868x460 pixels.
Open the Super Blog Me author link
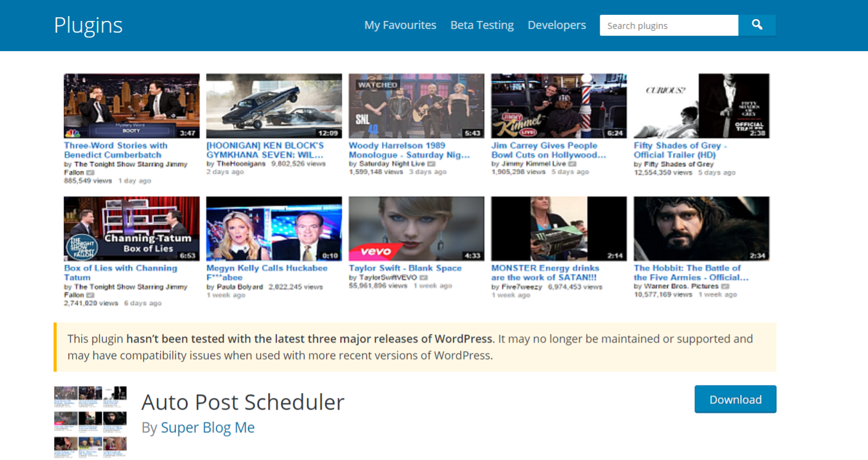pos(208,427)
